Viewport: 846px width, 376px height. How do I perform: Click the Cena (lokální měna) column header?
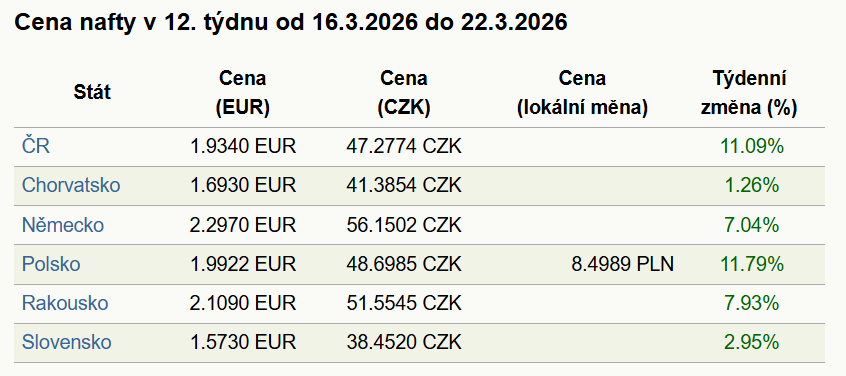(582, 93)
